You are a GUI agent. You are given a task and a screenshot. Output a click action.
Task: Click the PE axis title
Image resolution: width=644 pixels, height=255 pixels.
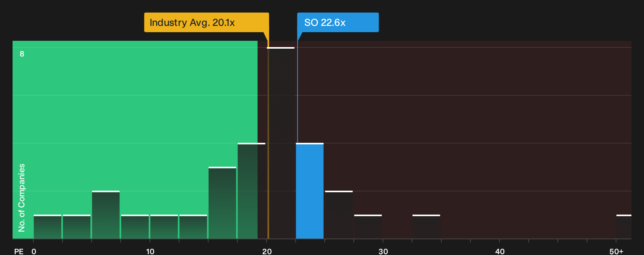(19, 251)
